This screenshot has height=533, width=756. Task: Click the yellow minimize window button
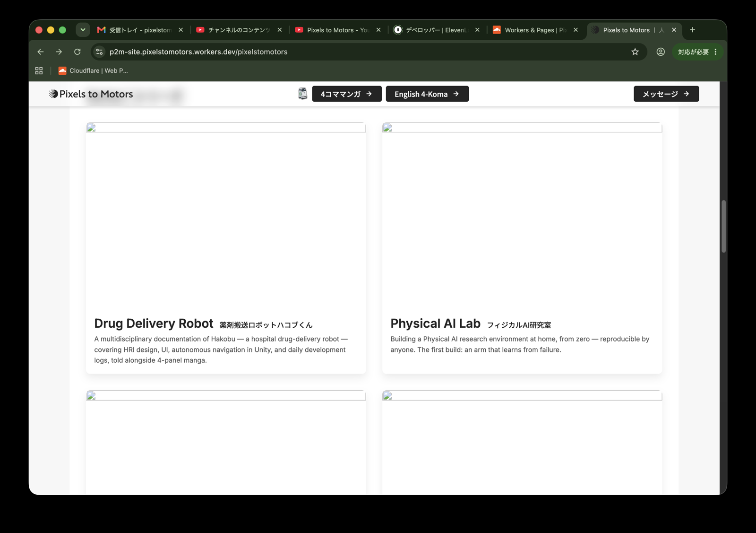pyautogui.click(x=51, y=30)
